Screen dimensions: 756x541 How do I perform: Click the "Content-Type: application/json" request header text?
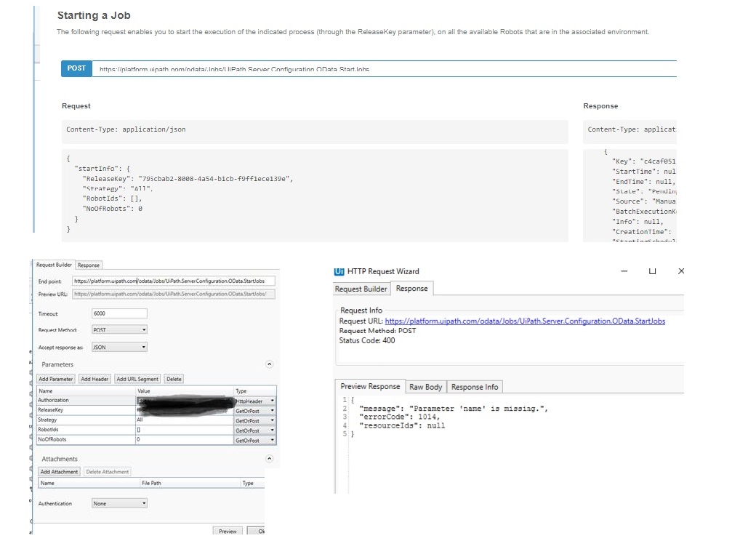click(x=126, y=129)
